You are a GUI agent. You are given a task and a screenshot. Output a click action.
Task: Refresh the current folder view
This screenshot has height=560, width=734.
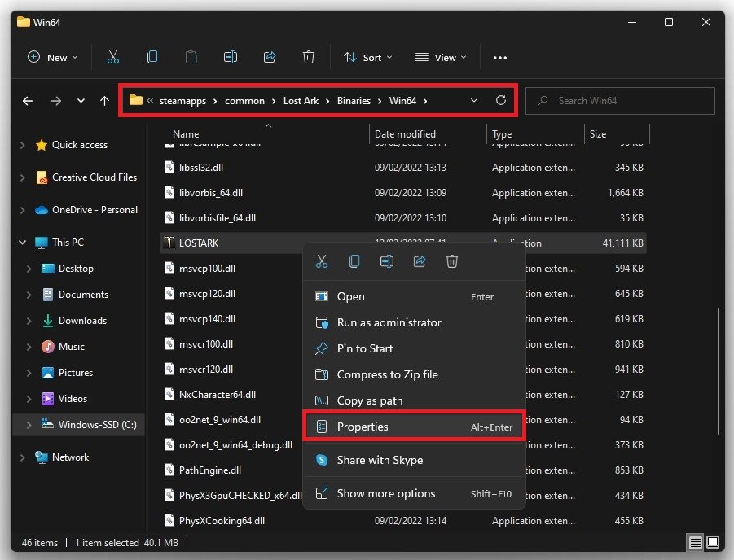click(501, 101)
